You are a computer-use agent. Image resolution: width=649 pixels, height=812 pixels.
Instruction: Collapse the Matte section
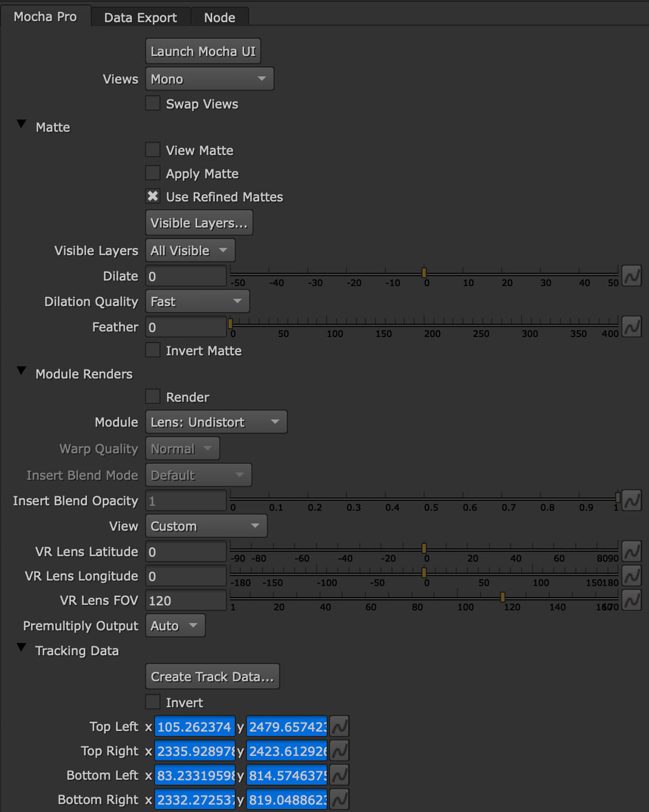(x=22, y=124)
